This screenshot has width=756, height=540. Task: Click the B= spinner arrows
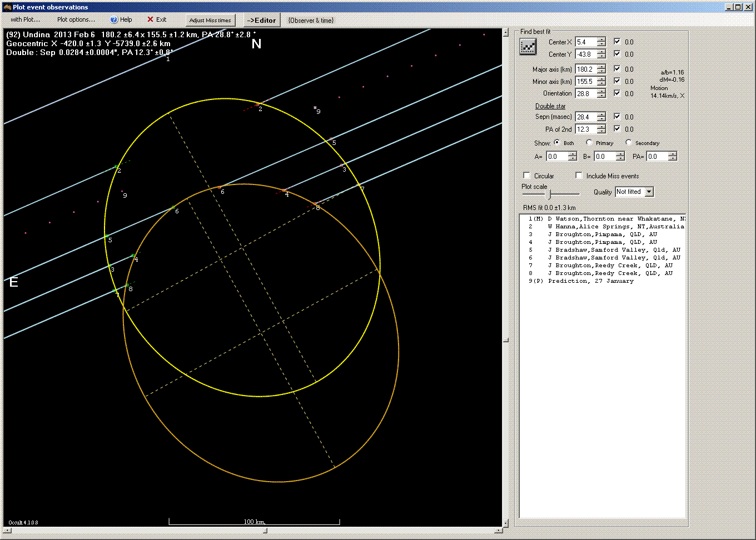point(620,157)
